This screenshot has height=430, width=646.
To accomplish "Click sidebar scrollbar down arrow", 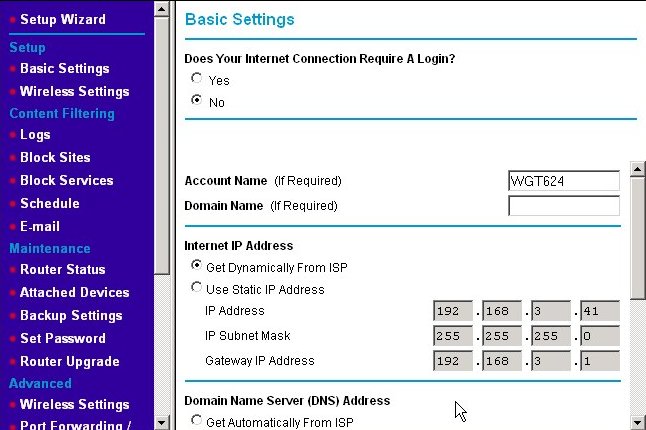I will [162, 423].
